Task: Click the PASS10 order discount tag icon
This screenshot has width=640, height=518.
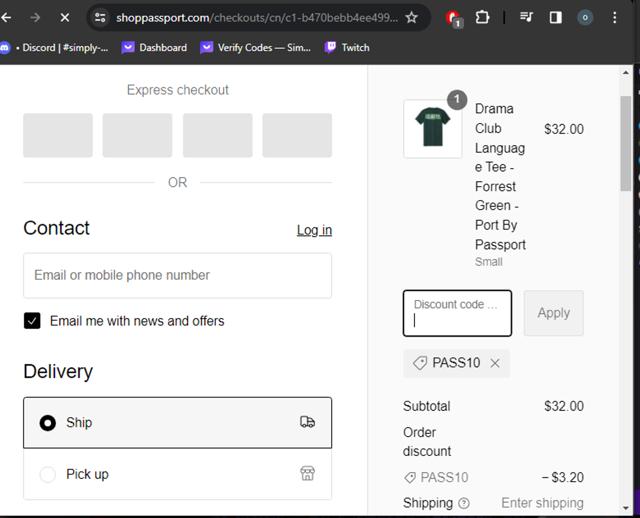Action: point(410,477)
